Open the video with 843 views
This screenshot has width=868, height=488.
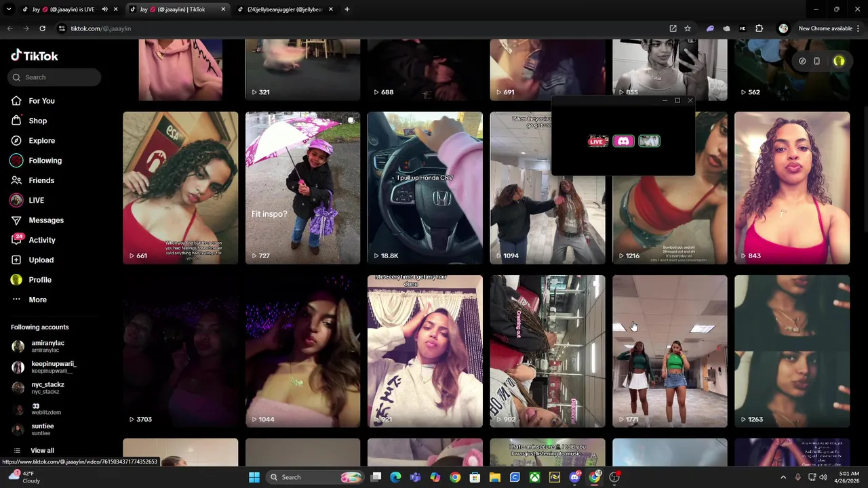(791, 188)
